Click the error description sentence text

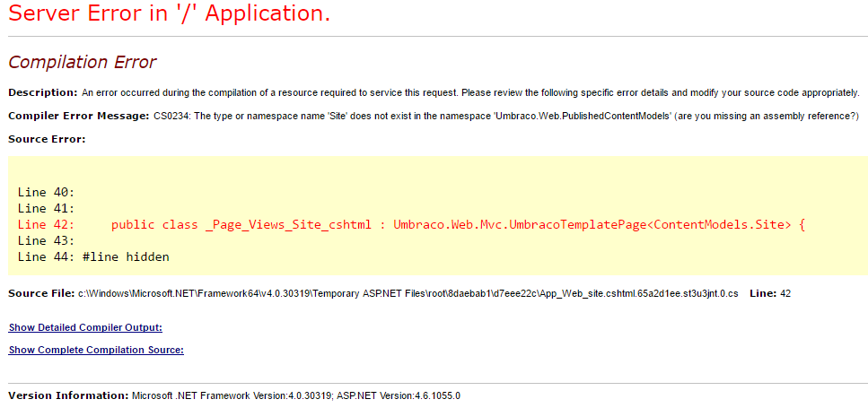[x=470, y=92]
